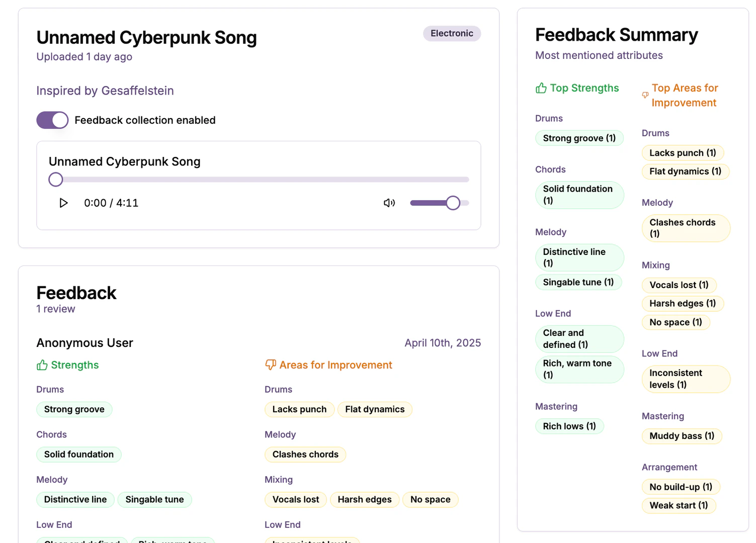This screenshot has width=756, height=543.
Task: Select the Electronic genre badge
Action: [451, 33]
